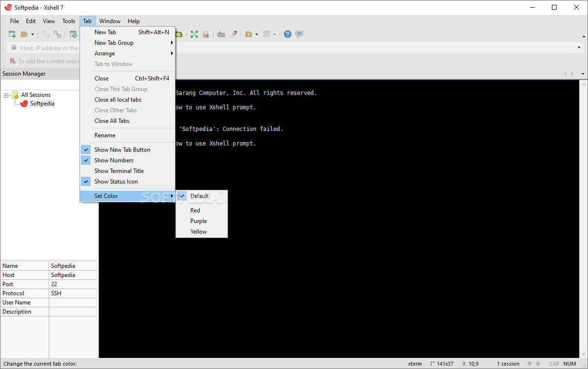Expand the New Tab Group submenu
The width and height of the screenshot is (588, 369).
(127, 43)
